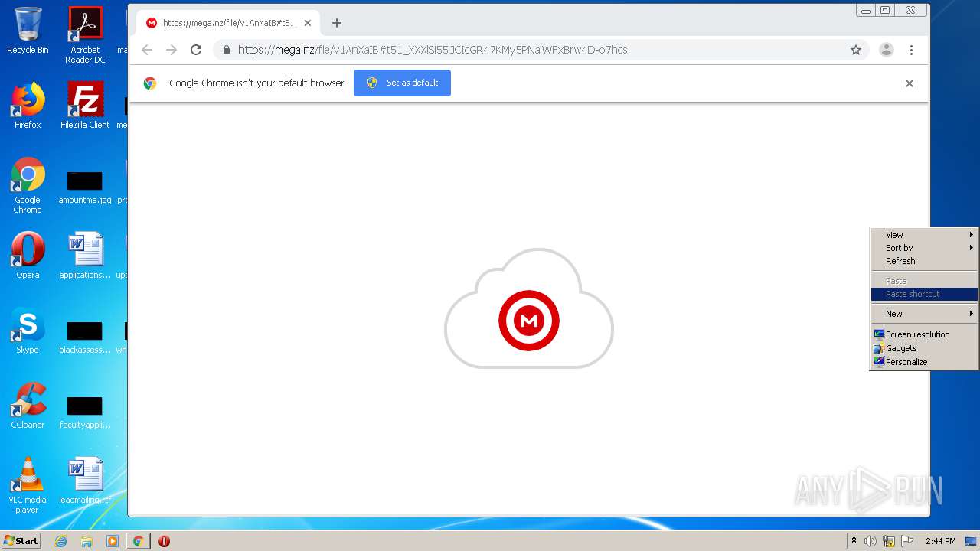Select blackassess file on desktop
980x551 pixels.
[85, 337]
